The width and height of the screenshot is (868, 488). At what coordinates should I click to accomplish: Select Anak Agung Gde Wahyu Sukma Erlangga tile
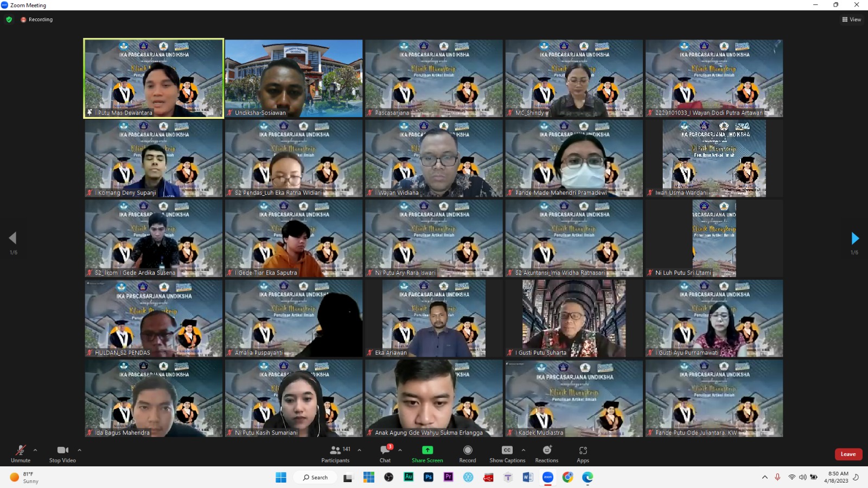pyautogui.click(x=434, y=398)
